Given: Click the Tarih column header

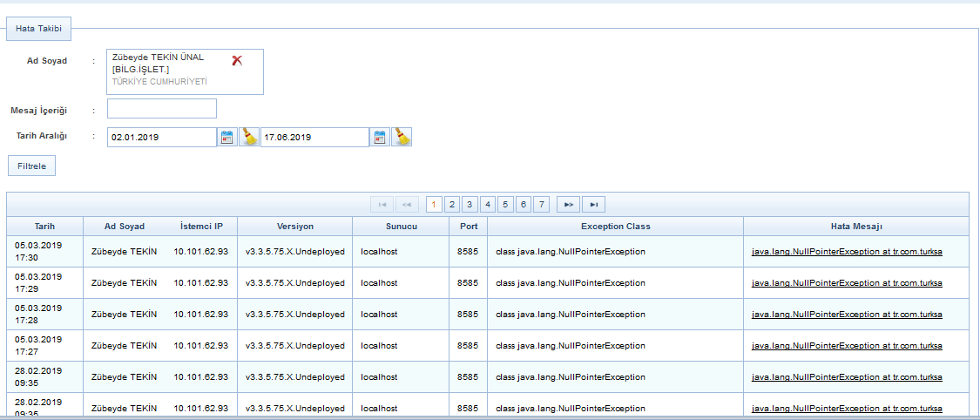Looking at the screenshot, I should coord(44,227).
